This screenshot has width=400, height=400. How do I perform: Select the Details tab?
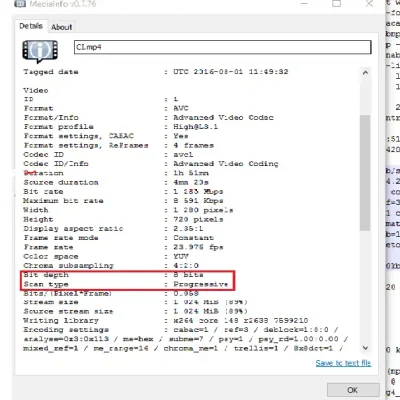pos(31,26)
